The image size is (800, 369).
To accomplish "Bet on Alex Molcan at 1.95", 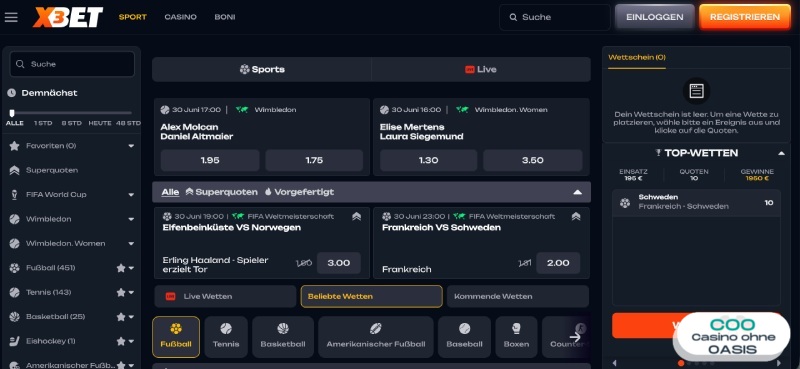I will click(x=210, y=160).
